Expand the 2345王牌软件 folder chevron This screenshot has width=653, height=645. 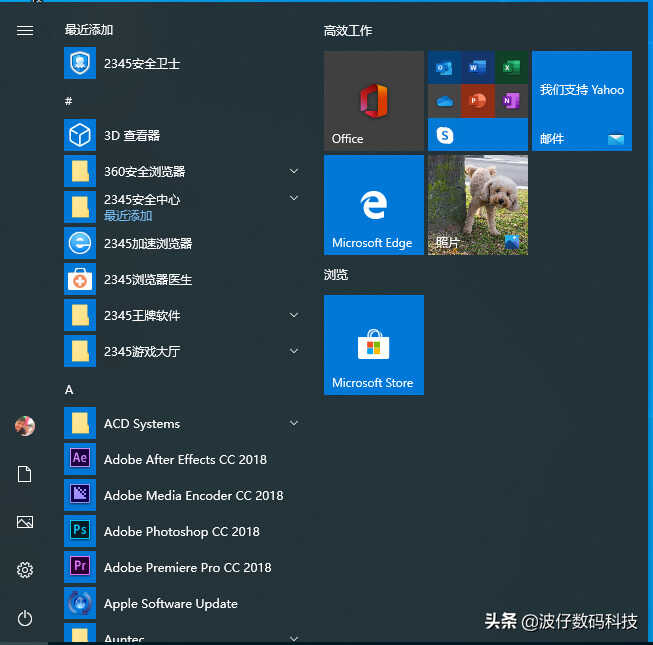click(294, 315)
